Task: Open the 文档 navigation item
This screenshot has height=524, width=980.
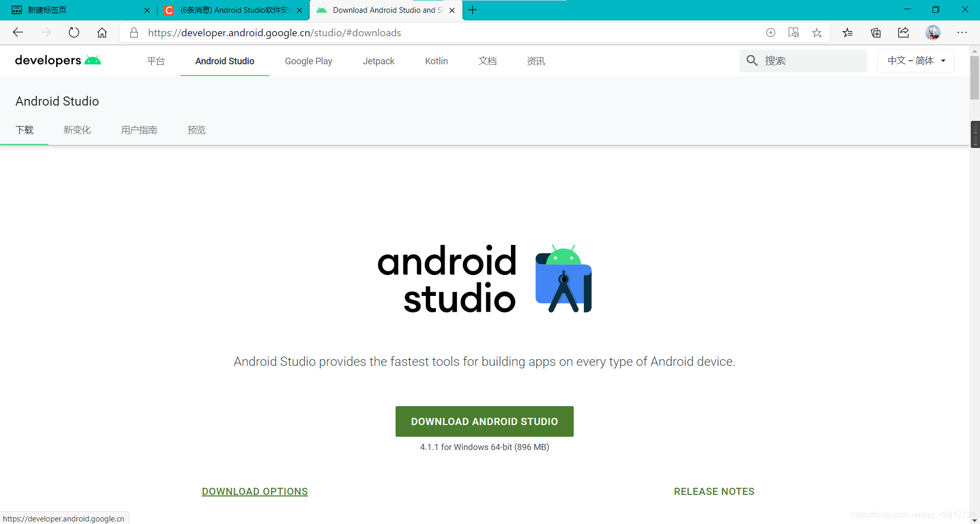Action: click(x=487, y=61)
